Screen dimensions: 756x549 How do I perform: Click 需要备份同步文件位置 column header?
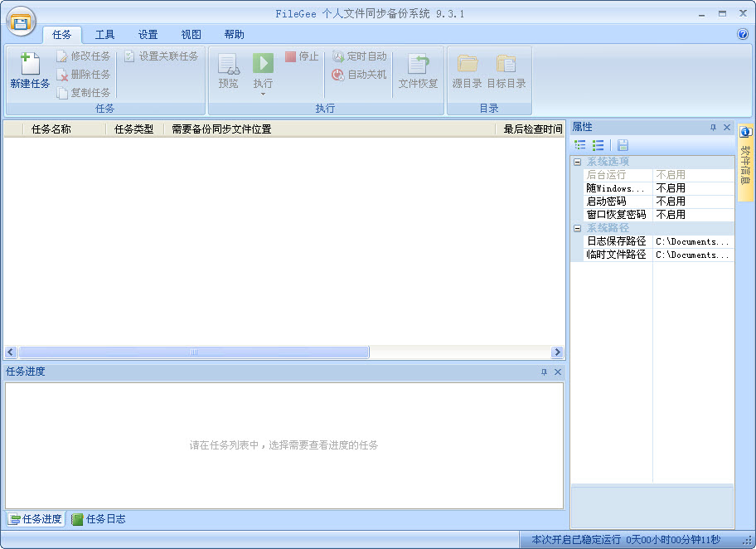pyautogui.click(x=330, y=129)
